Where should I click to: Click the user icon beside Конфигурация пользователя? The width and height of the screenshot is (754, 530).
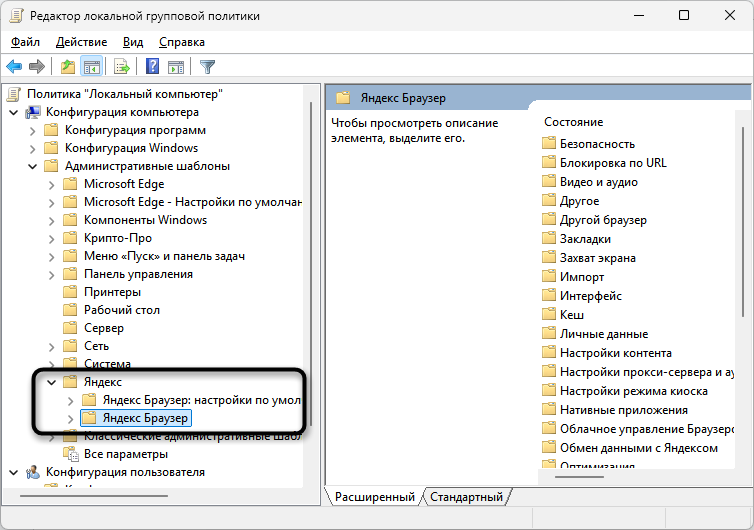tap(33, 472)
